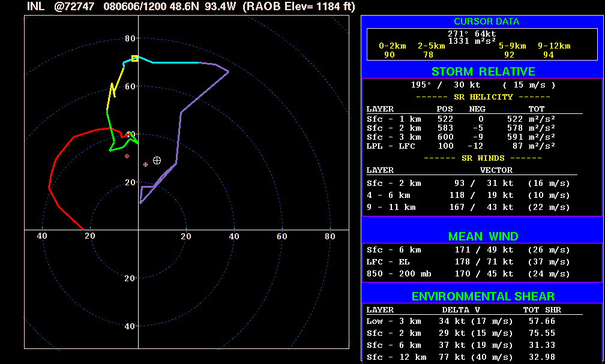Pick the 0-2km layer label in cursor data

point(393,46)
